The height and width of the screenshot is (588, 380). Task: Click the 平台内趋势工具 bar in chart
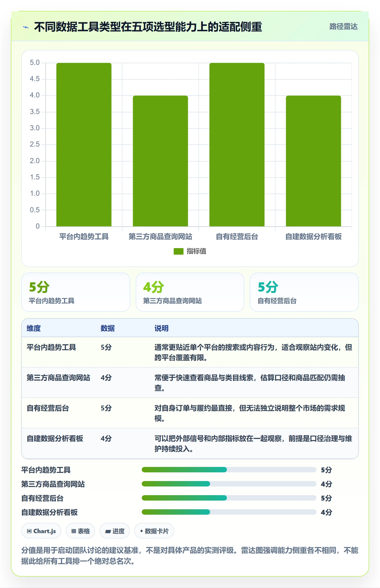coord(84,144)
